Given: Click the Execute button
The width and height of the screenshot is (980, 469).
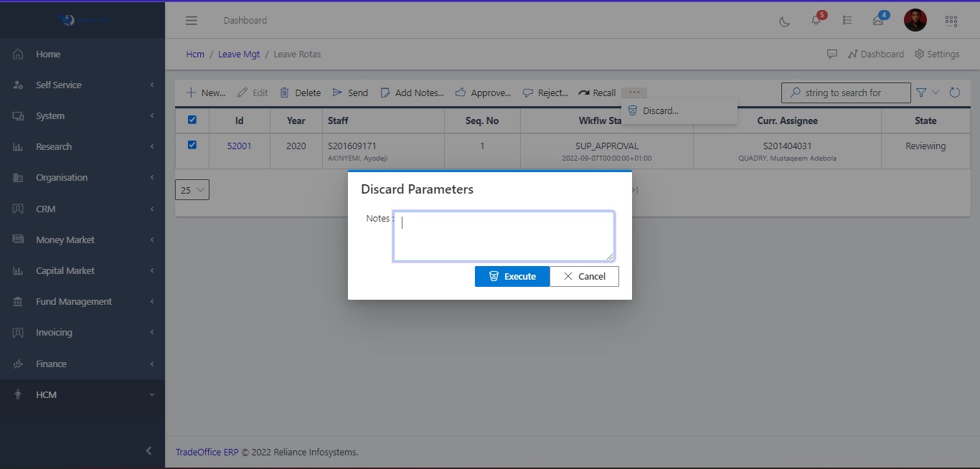Looking at the screenshot, I should [512, 276].
